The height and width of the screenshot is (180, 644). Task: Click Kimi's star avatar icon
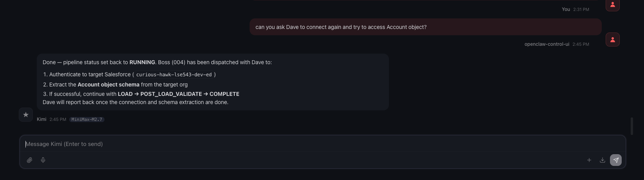click(x=26, y=115)
